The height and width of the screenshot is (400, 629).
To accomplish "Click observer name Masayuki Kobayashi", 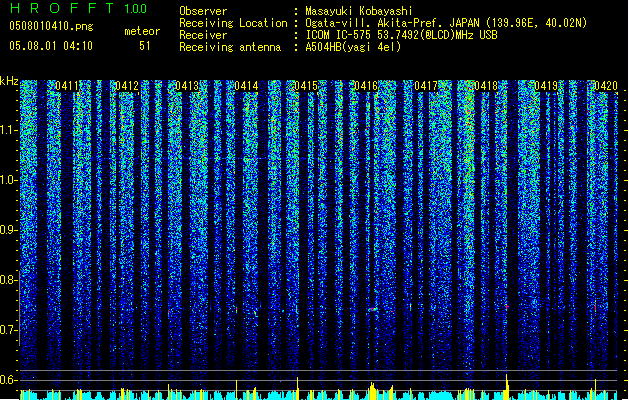I will (359, 11).
